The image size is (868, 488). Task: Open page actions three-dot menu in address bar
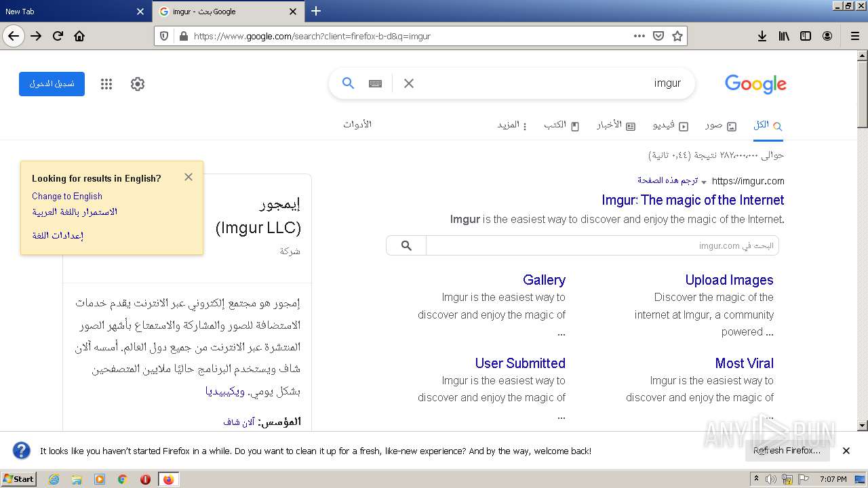[639, 36]
